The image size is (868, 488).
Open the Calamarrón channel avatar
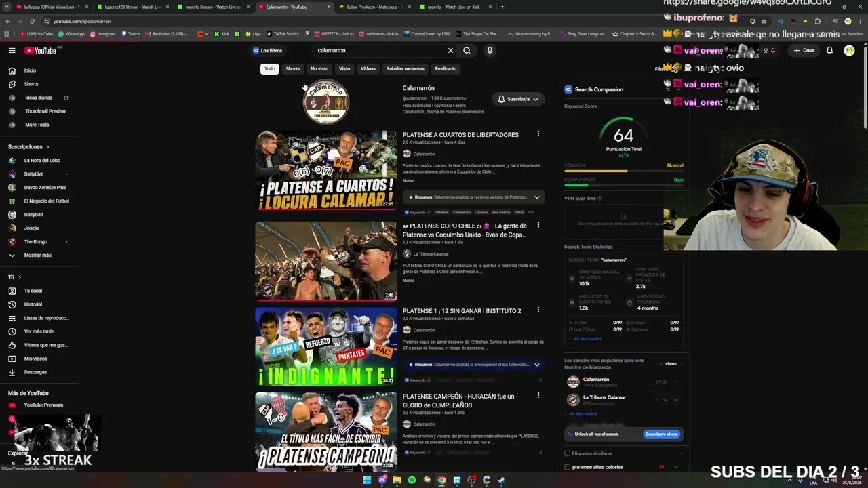(326, 102)
